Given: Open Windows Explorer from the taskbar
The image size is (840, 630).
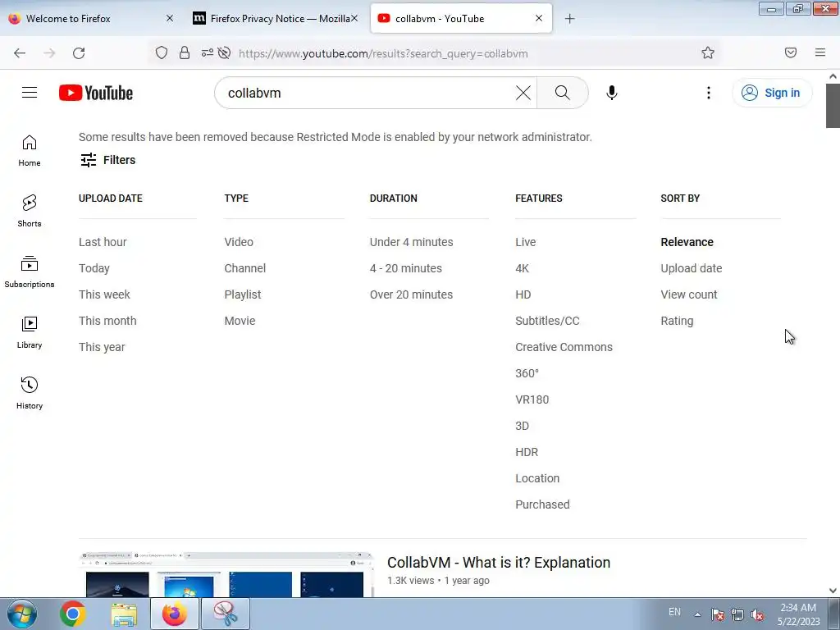Looking at the screenshot, I should (x=124, y=614).
